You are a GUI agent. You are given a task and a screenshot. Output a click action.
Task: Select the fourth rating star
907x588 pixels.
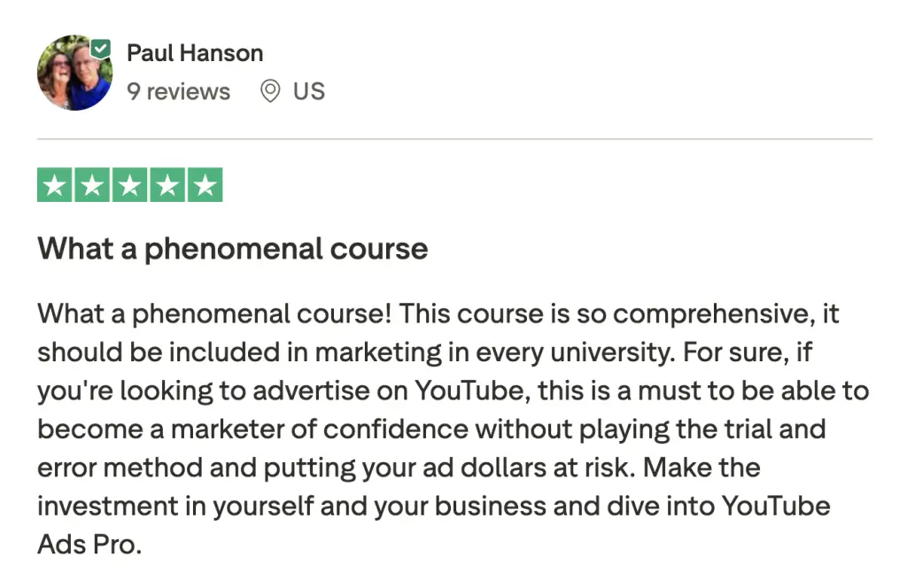click(x=167, y=185)
